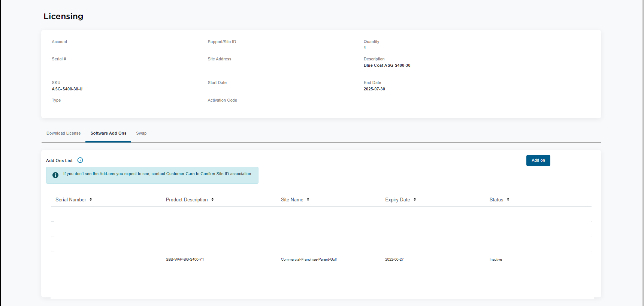Click the Status column sort icon
The height and width of the screenshot is (306, 644).
point(508,199)
